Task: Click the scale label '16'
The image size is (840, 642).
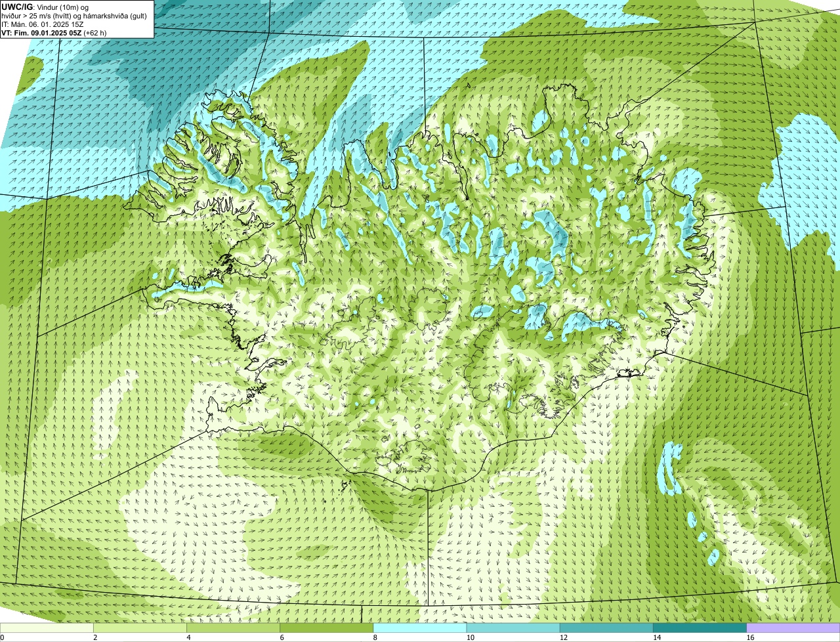Action: (x=749, y=637)
